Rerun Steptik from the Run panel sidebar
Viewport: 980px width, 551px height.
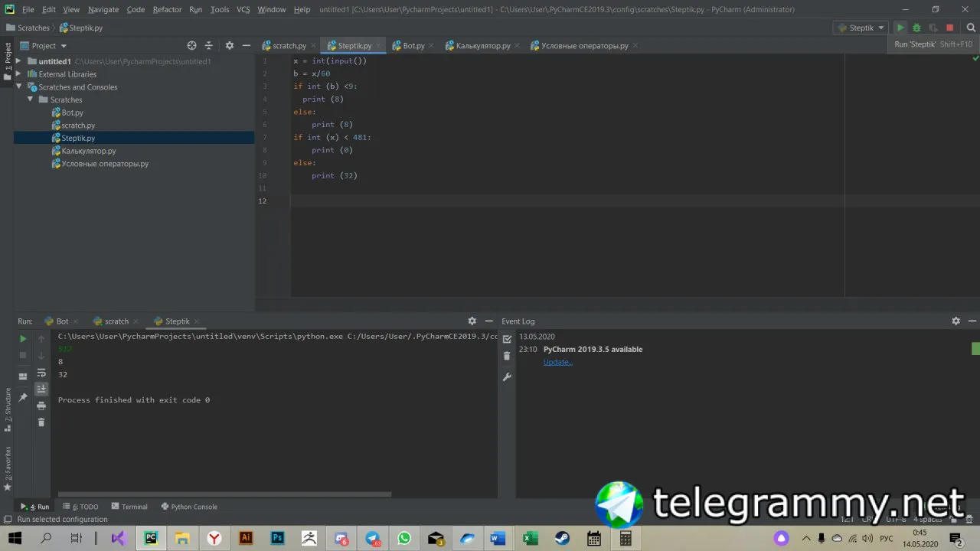[x=23, y=338]
